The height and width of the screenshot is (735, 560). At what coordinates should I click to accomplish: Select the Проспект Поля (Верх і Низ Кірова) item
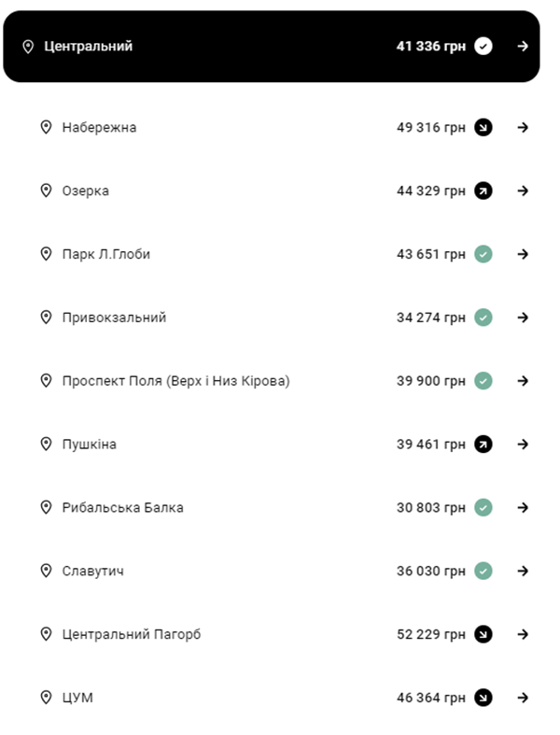point(175,381)
